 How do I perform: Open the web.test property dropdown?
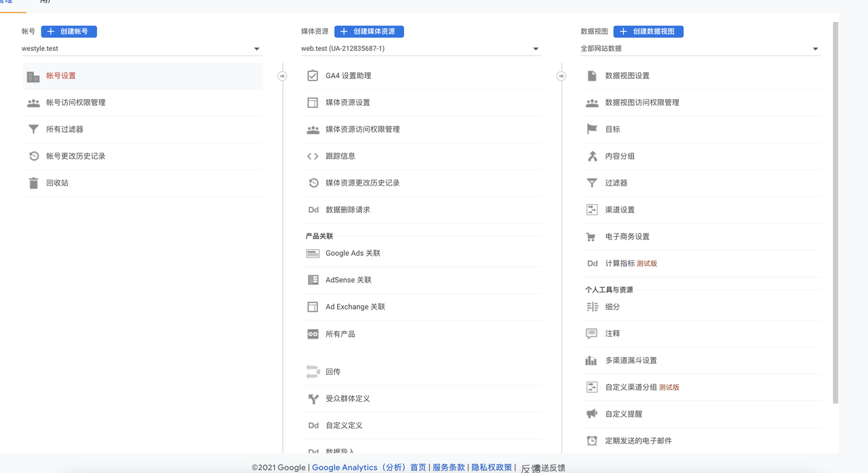tap(420, 49)
